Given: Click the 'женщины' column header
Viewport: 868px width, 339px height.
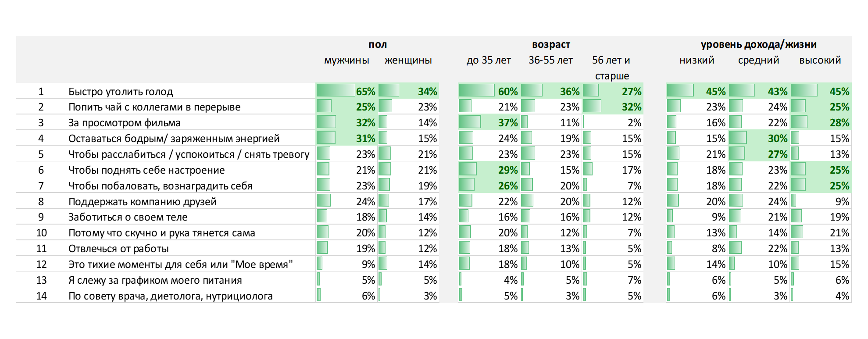Looking at the screenshot, I should tap(408, 60).
